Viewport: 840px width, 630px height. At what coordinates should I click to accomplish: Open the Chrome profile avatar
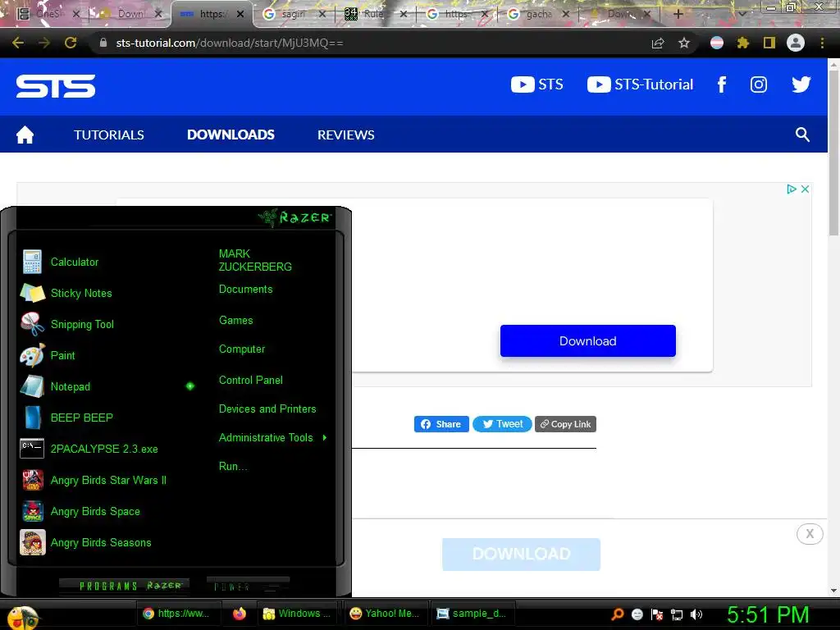pos(796,43)
